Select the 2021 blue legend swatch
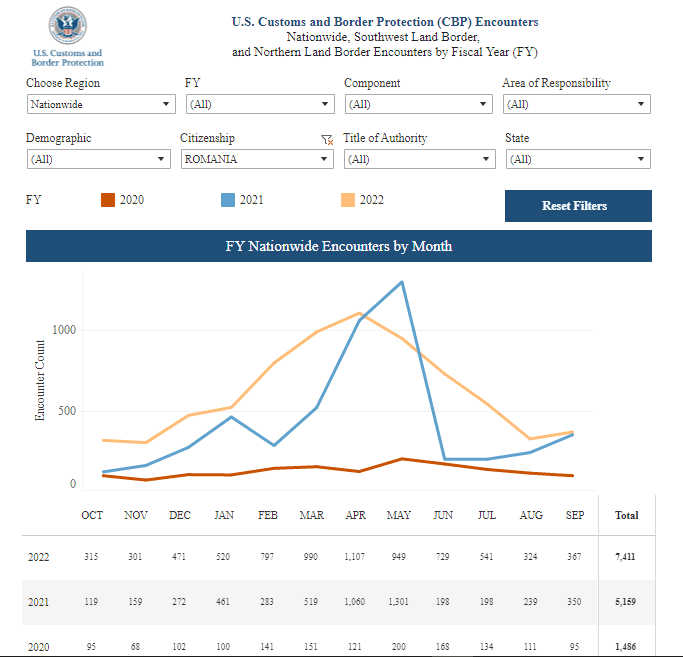The width and height of the screenshot is (683, 657). pyautogui.click(x=228, y=200)
